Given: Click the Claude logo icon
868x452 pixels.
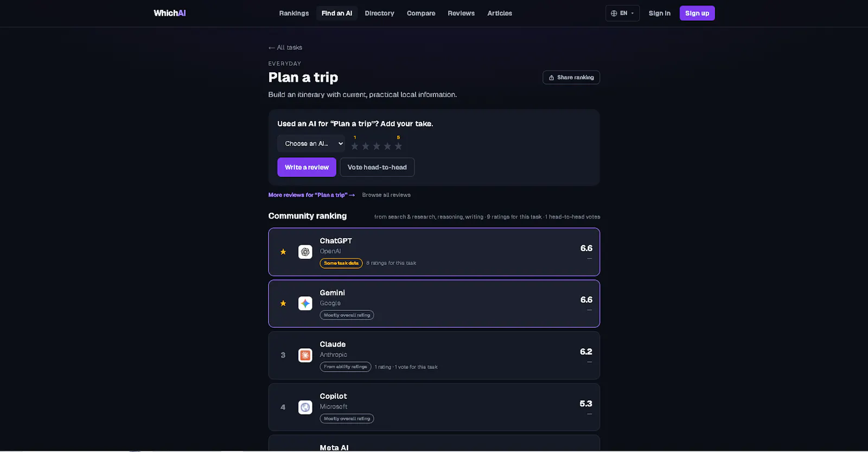Looking at the screenshot, I should [305, 355].
